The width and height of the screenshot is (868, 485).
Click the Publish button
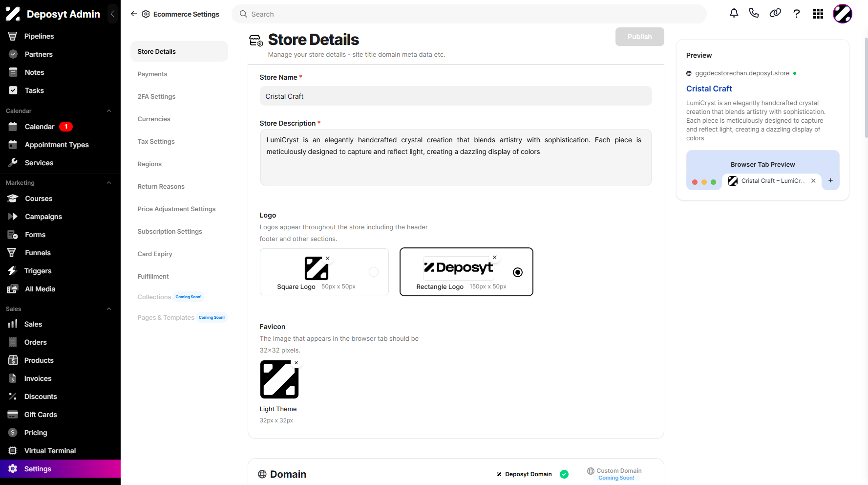tap(639, 37)
